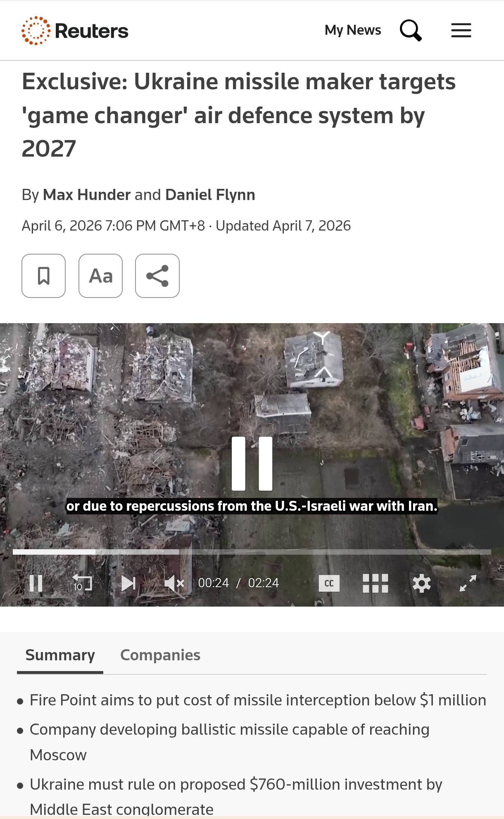This screenshot has width=504, height=819.
Task: Open the Aa text size option
Action: [100, 276]
